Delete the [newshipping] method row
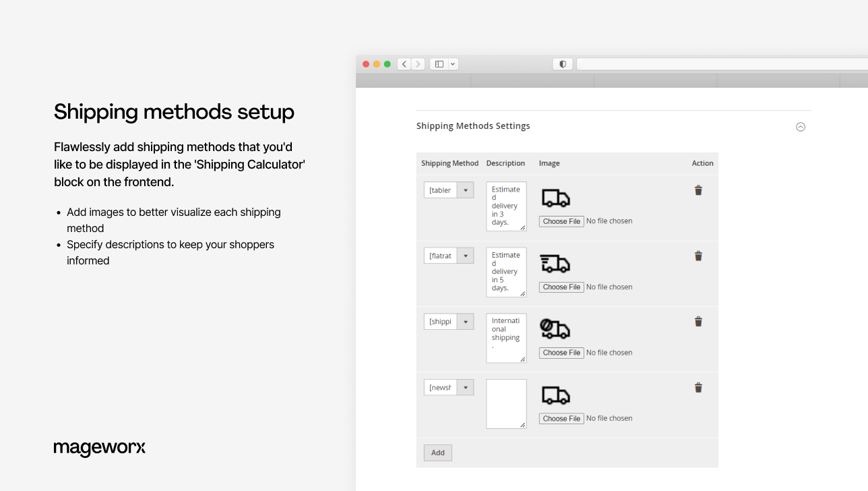Screen dimensions: 868x491 click(x=698, y=387)
